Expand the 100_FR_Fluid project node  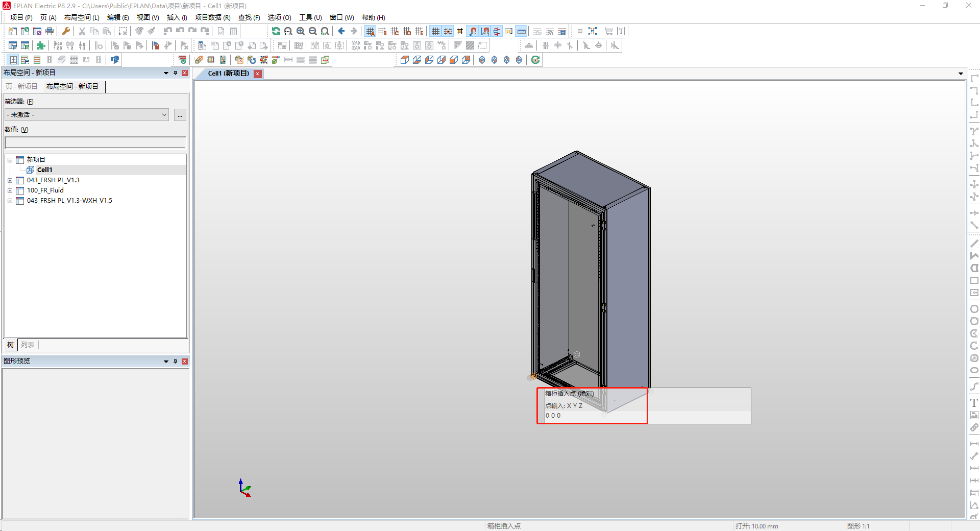point(10,190)
